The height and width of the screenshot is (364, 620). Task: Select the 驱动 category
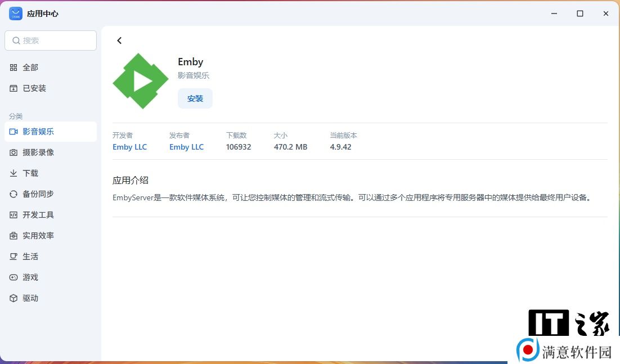click(30, 298)
